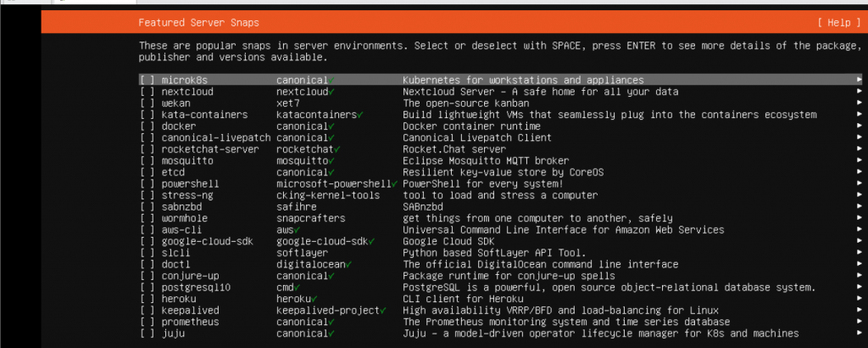
Task: Click the verified checkmark beside heroku publisher
Action: pos(314,299)
